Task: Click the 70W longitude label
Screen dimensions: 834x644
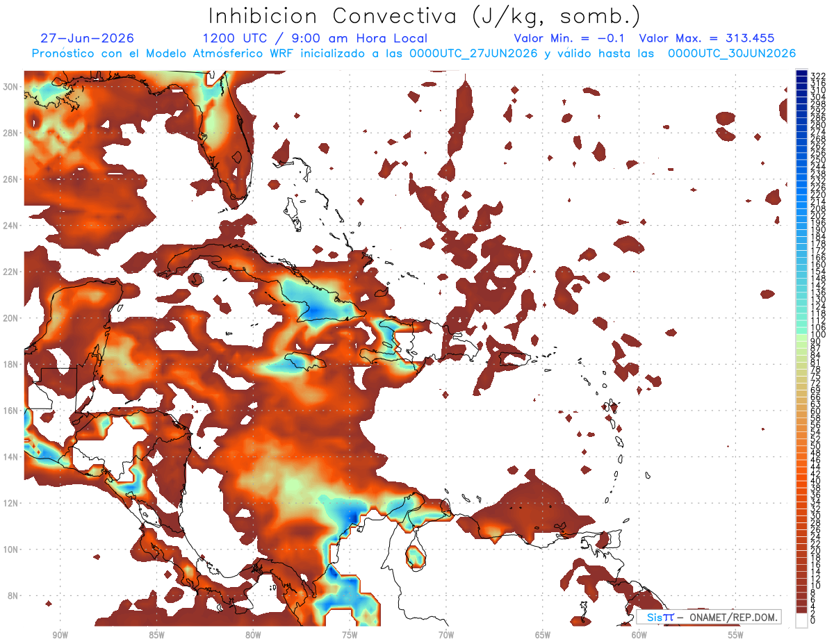Action: 446,635
